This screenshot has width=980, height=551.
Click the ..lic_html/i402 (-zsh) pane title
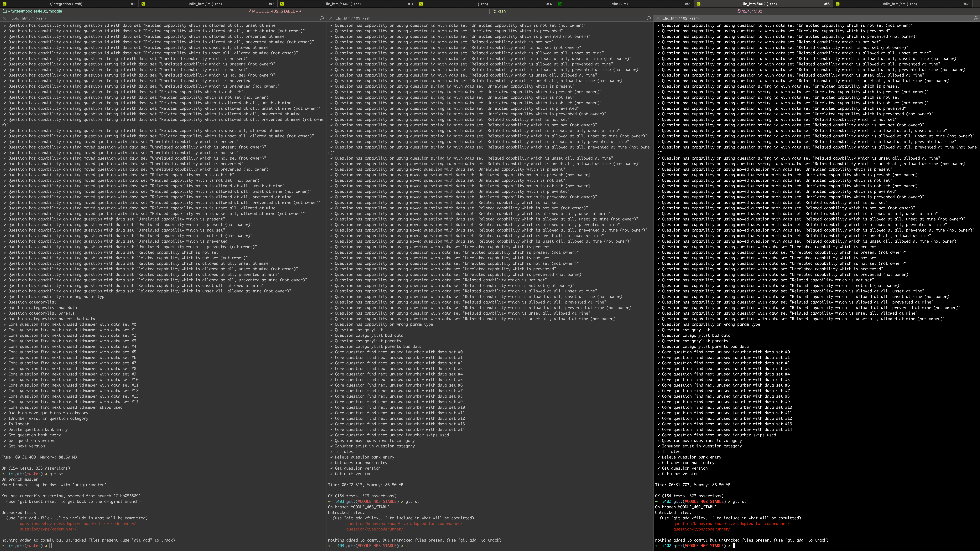pyautogui.click(x=681, y=18)
